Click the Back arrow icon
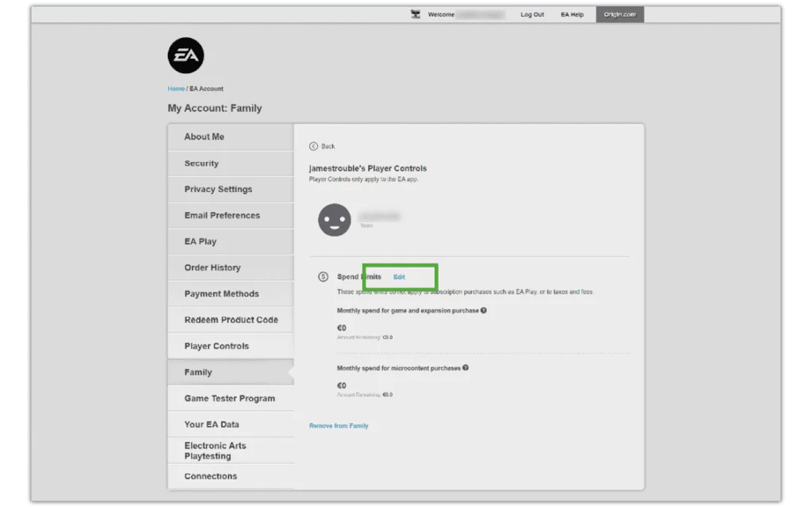This screenshot has width=812, height=508. [x=313, y=146]
